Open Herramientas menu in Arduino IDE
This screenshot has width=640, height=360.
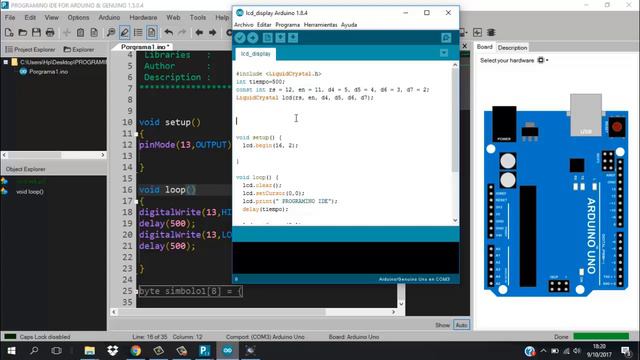pyautogui.click(x=320, y=25)
